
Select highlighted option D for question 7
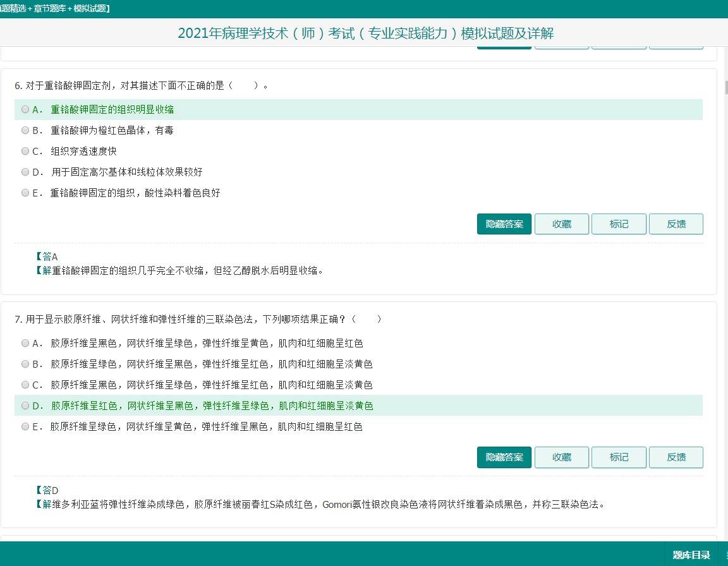25,406
